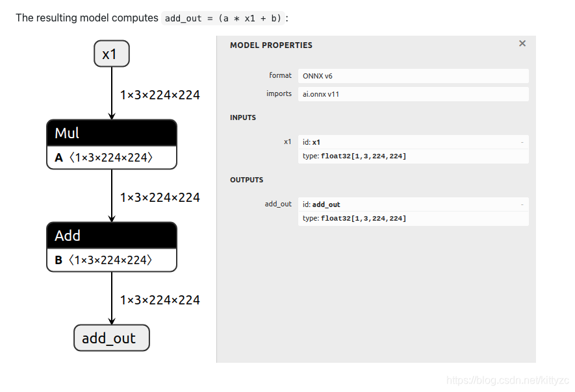Select the Mul operator node

[x=112, y=132]
